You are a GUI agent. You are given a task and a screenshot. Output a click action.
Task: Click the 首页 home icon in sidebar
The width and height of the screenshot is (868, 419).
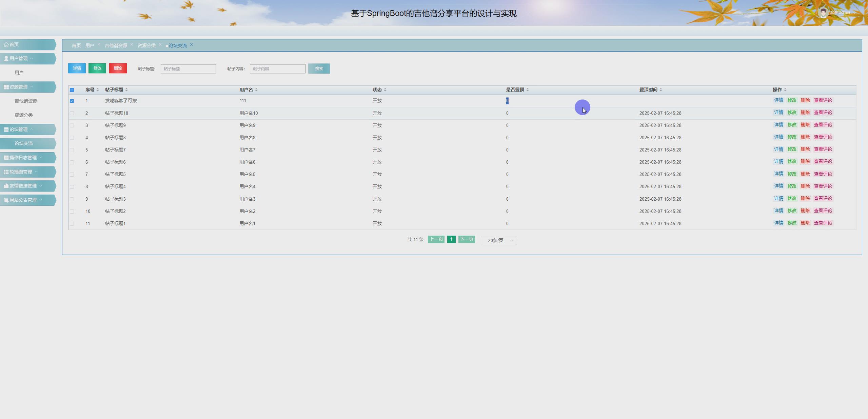point(6,44)
